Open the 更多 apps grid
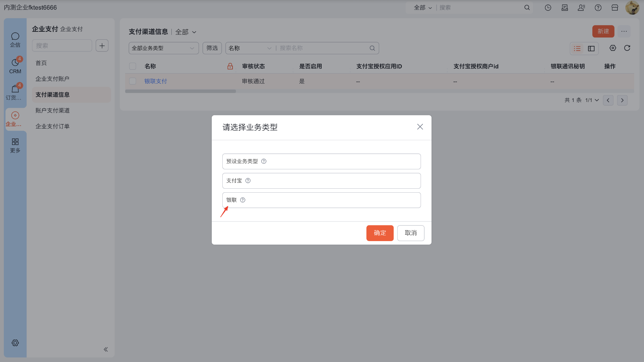 tap(15, 145)
